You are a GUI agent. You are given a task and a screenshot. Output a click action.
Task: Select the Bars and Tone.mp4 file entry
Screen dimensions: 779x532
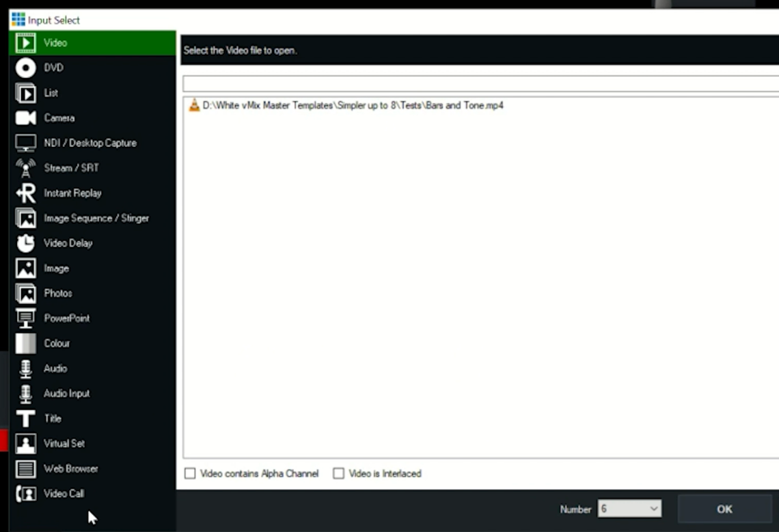353,105
